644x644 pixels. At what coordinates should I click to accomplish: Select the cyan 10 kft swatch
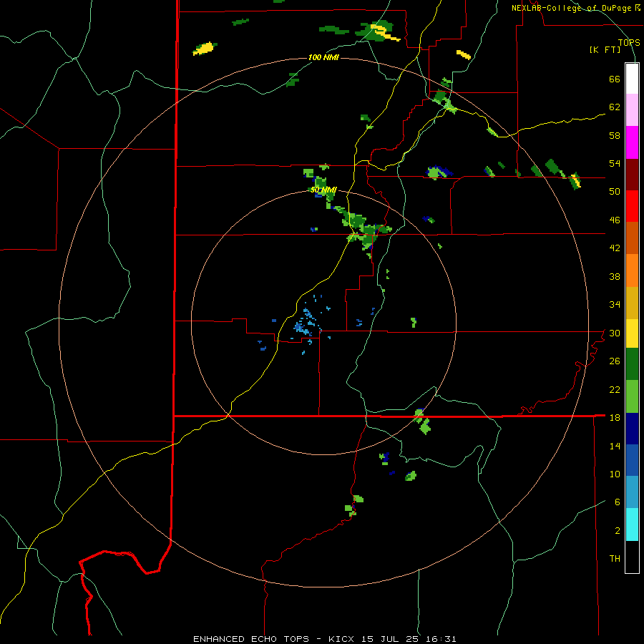[x=632, y=525]
